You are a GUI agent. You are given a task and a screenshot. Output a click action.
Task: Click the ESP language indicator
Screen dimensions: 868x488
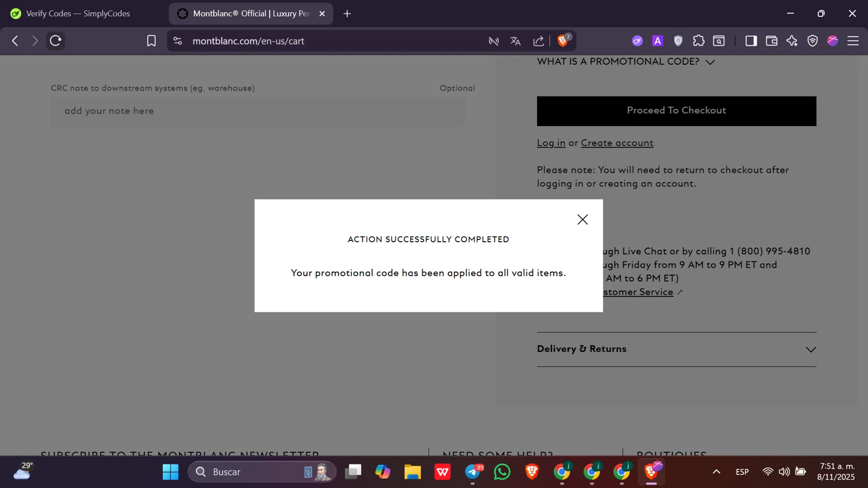(742, 472)
